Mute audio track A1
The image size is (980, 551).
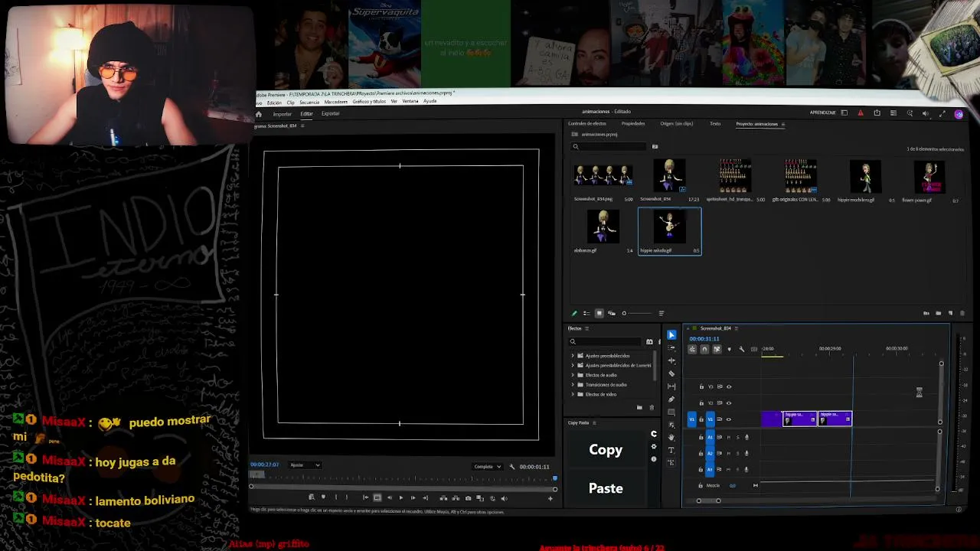coord(728,437)
